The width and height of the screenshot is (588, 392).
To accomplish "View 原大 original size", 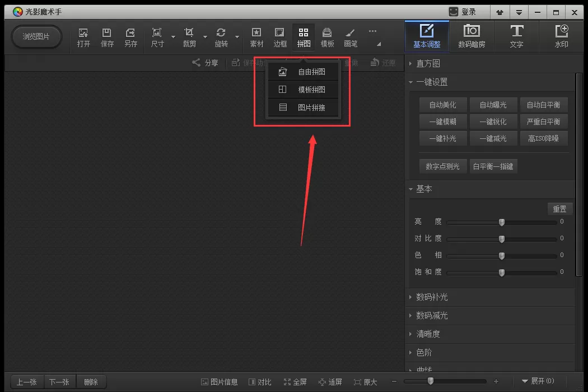I will pos(366,382).
